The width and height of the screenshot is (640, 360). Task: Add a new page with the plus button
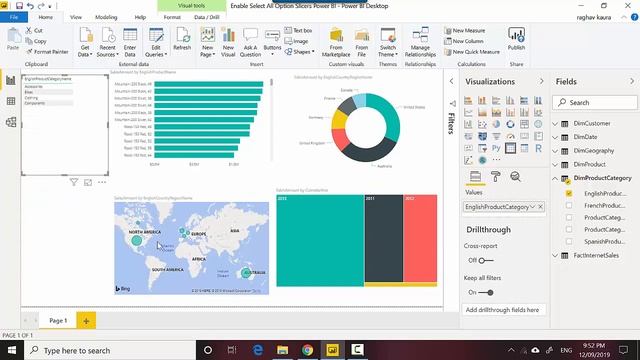click(86, 321)
